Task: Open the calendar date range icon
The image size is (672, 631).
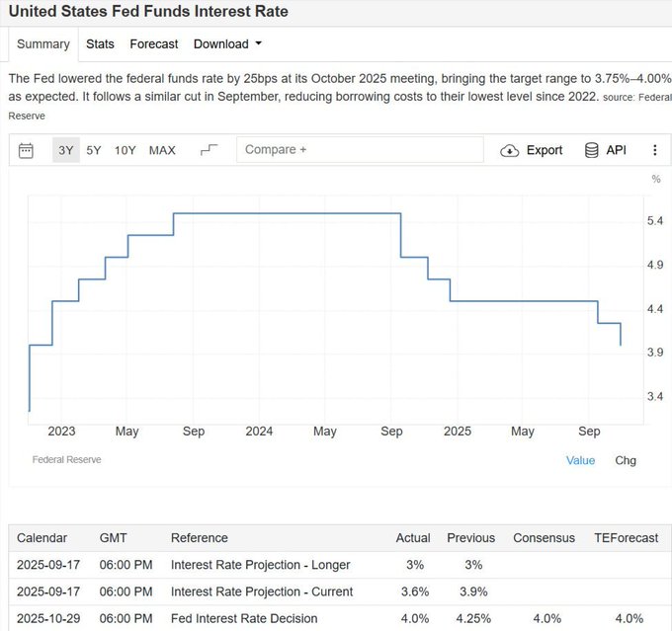Action: coord(27,150)
